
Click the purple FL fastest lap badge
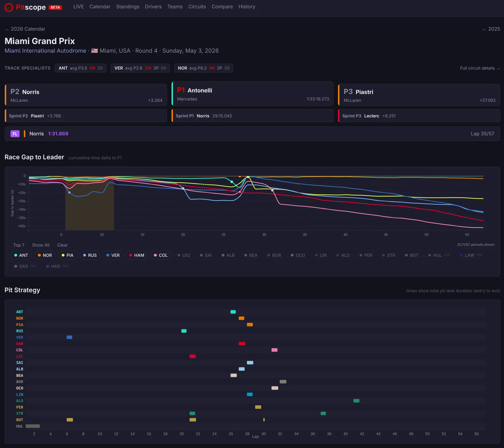(15, 134)
